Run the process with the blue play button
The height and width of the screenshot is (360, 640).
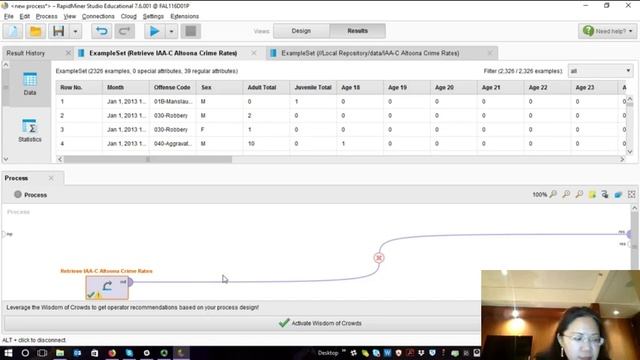coord(154,31)
